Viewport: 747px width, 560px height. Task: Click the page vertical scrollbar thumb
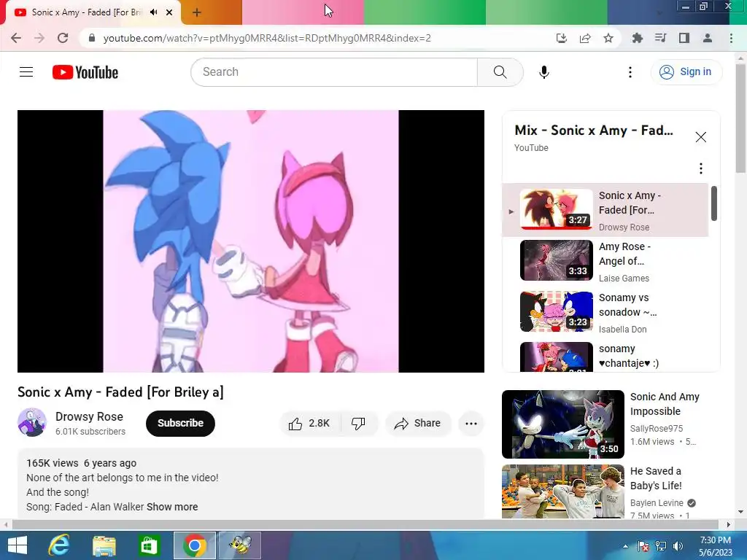pyautogui.click(x=741, y=117)
